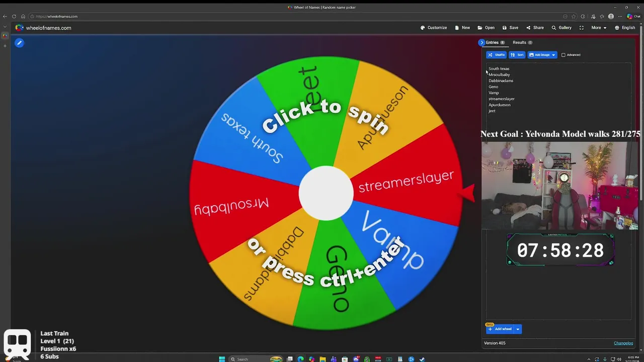The width and height of the screenshot is (644, 362).
Task: Open Task View on taskbar
Action: (290, 359)
